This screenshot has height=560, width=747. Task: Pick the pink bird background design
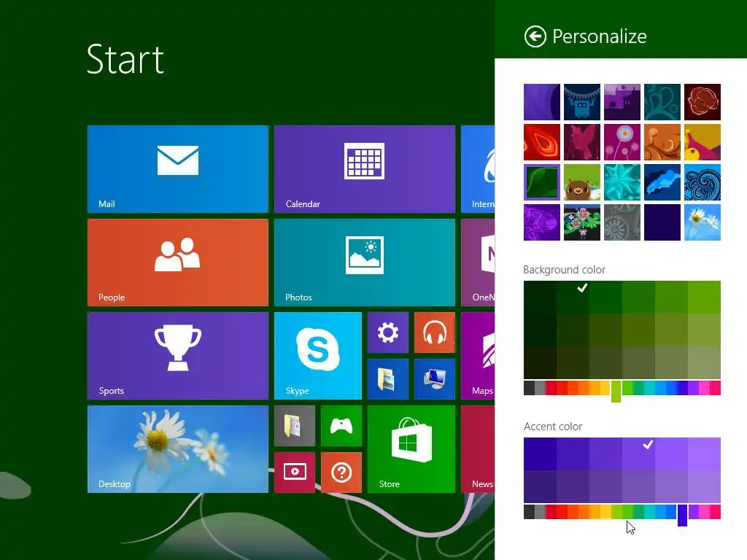click(x=581, y=142)
